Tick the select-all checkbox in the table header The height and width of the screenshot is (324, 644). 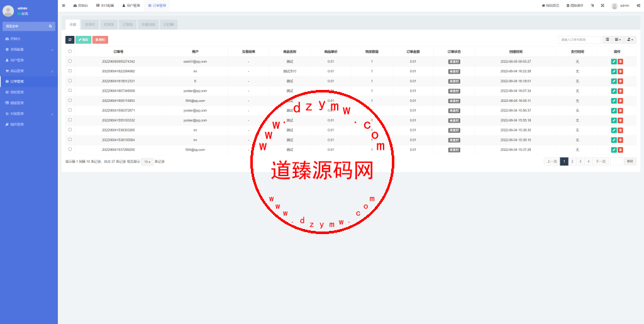coord(70,52)
